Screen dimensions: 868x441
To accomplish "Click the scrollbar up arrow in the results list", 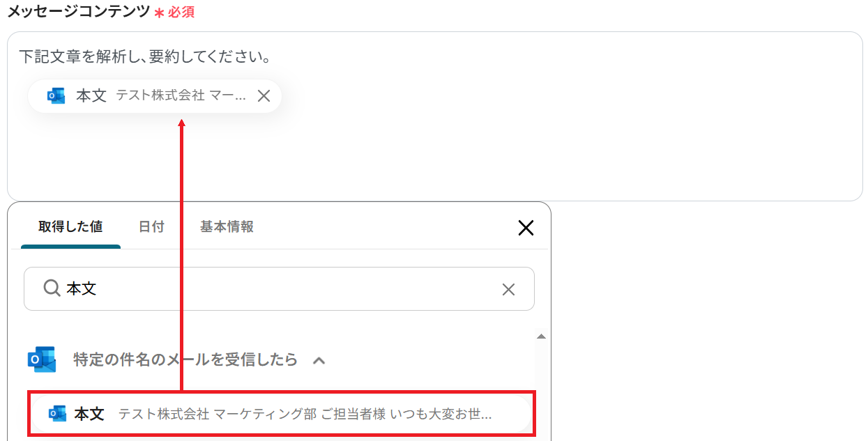I will click(x=541, y=335).
